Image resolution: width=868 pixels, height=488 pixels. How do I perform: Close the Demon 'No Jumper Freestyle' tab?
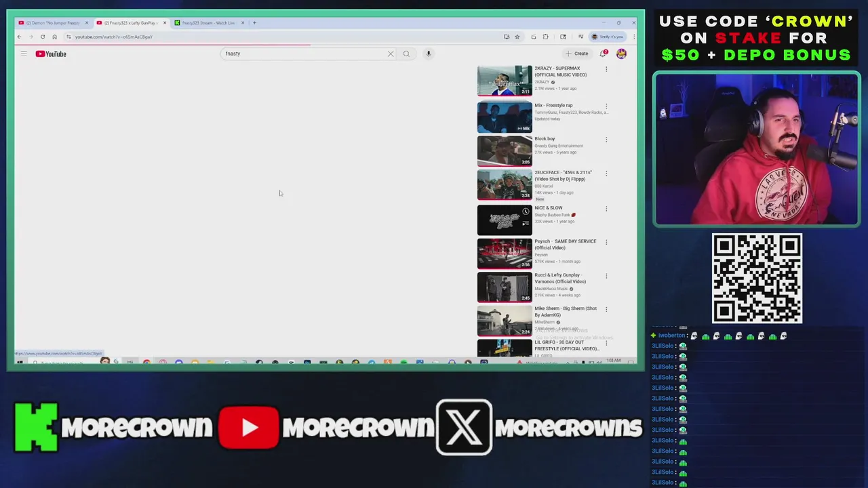tap(86, 23)
